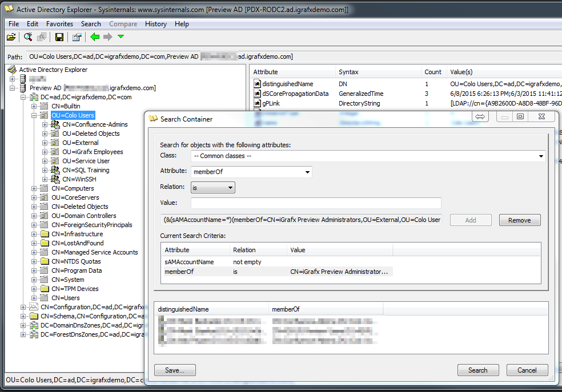Open a previous database snapshot
The height and width of the screenshot is (392, 562).
pos(11,37)
